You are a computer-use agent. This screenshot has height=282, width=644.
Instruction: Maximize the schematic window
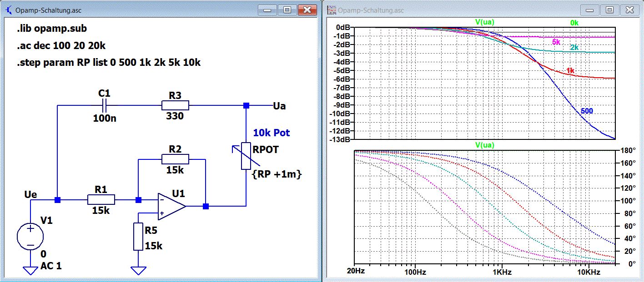[x=287, y=10]
